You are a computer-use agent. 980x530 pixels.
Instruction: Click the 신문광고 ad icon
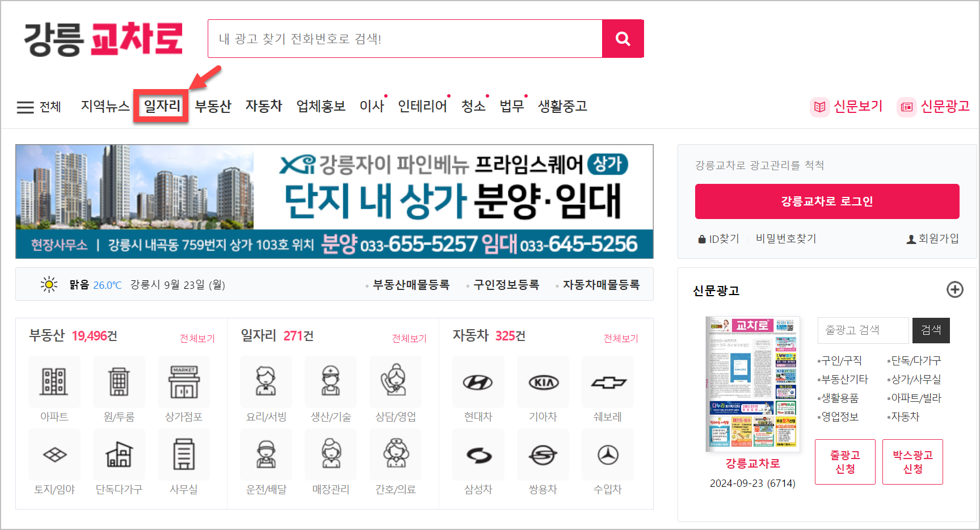pos(906,107)
